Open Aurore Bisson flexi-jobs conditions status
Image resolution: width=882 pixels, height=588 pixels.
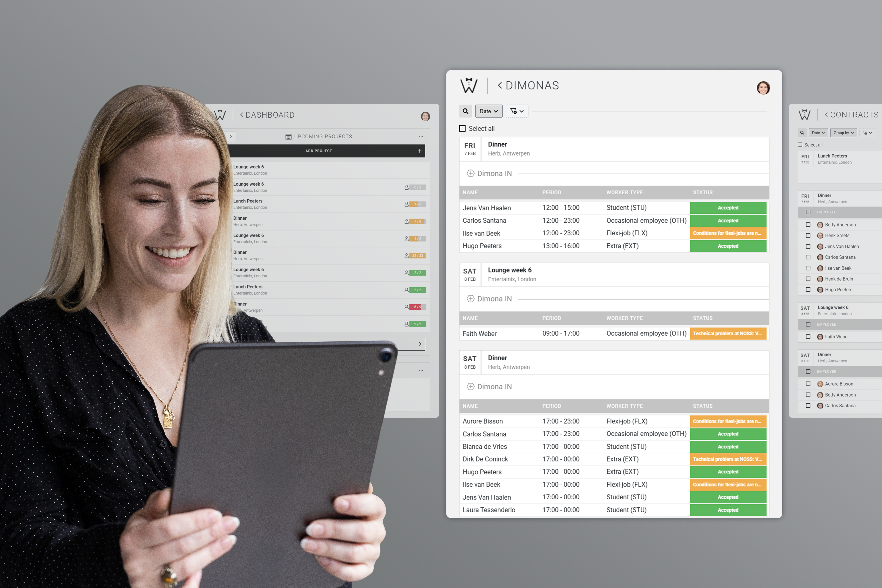click(728, 421)
